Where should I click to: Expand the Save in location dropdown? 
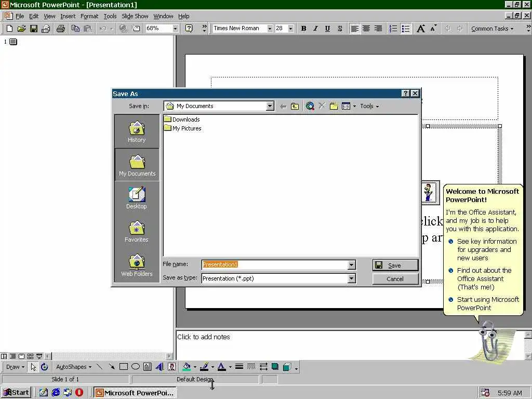click(270, 106)
